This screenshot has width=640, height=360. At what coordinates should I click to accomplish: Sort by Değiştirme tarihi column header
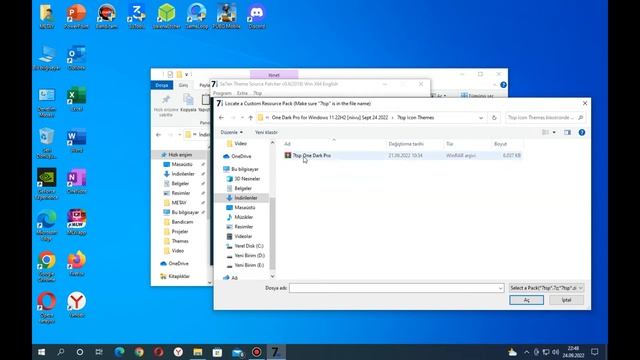click(x=406, y=144)
